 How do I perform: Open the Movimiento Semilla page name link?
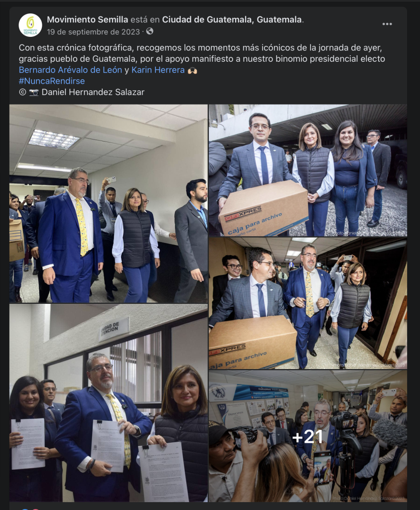point(88,19)
